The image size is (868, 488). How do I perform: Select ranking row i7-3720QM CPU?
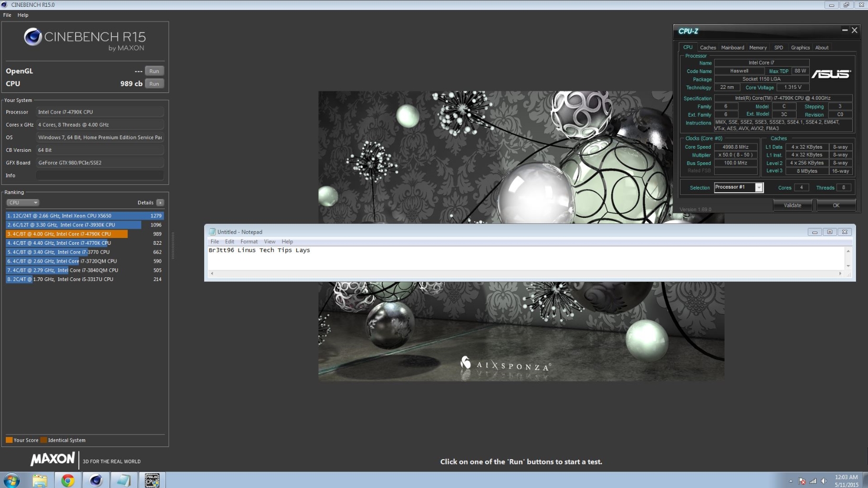[x=85, y=261]
